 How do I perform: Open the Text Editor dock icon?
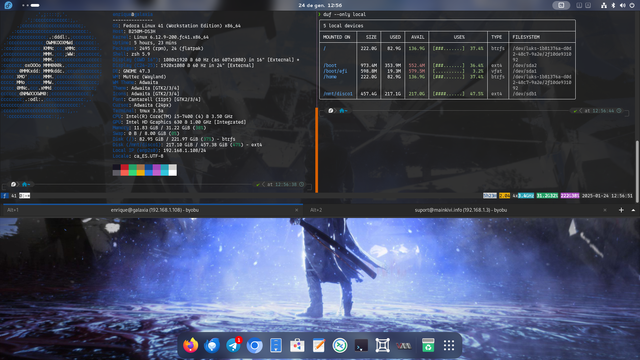pos(318,345)
